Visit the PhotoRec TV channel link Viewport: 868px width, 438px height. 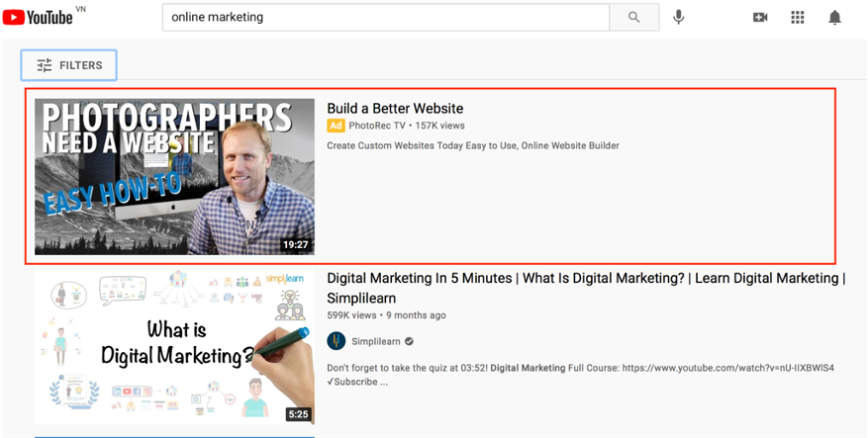[x=377, y=126]
